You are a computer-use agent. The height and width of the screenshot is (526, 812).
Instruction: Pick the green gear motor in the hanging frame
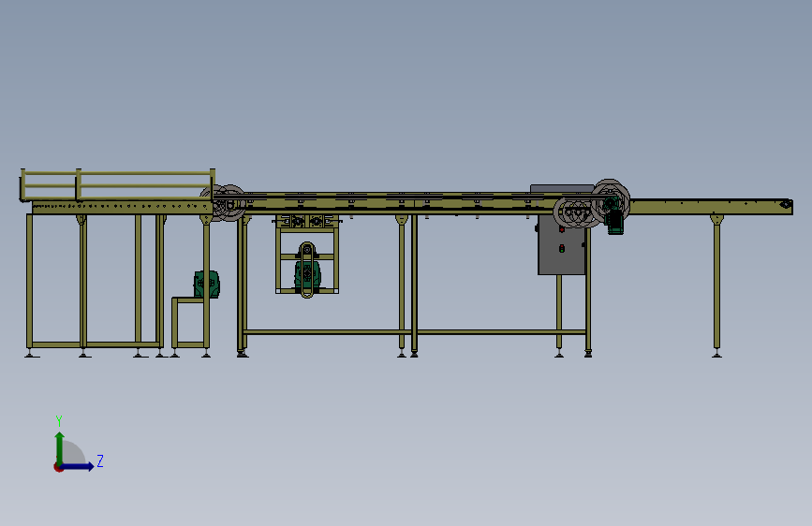tap(307, 276)
